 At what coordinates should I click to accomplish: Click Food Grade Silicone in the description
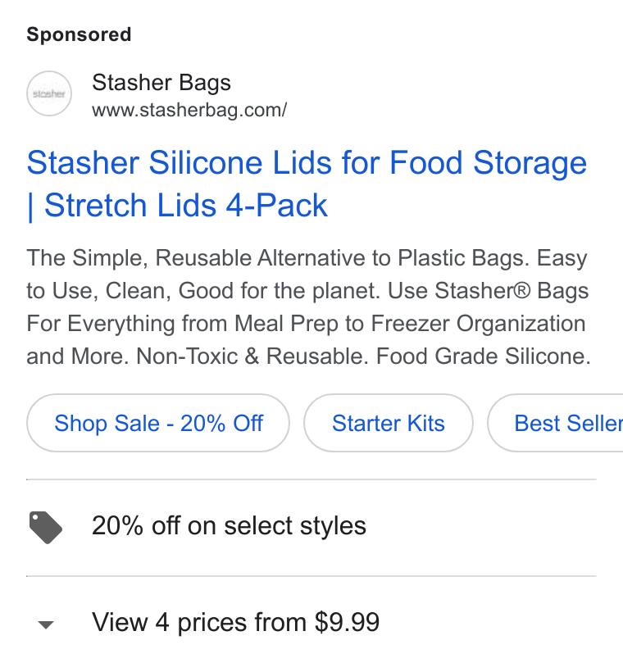483,356
